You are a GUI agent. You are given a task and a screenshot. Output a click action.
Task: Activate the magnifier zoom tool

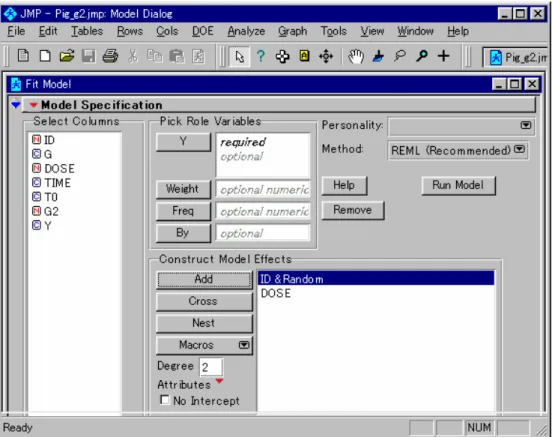pyautogui.click(x=421, y=56)
